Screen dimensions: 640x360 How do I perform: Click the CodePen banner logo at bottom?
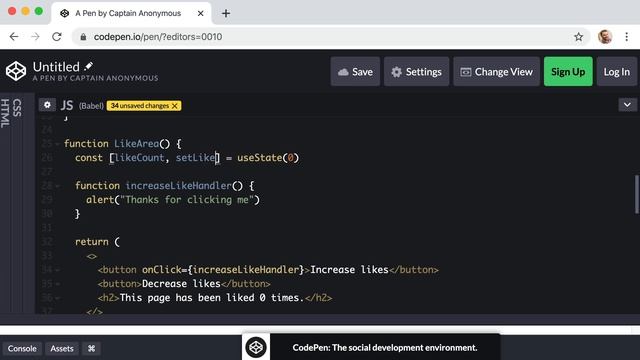point(256,347)
